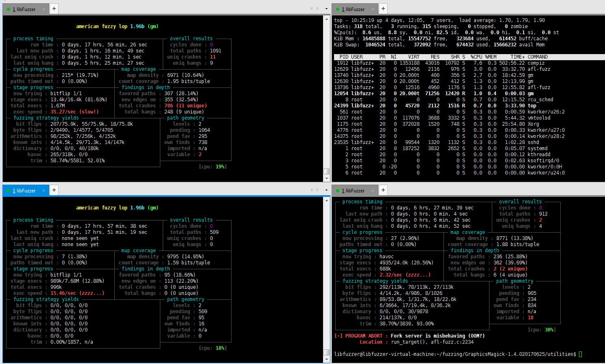Click now processing '215* (19.71%)'
This screenshot has height=364, width=605.
click(80, 75)
